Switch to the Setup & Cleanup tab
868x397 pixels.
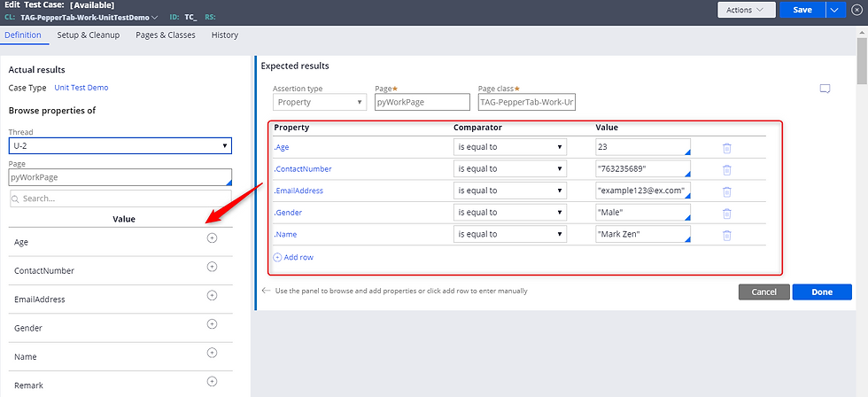(89, 35)
